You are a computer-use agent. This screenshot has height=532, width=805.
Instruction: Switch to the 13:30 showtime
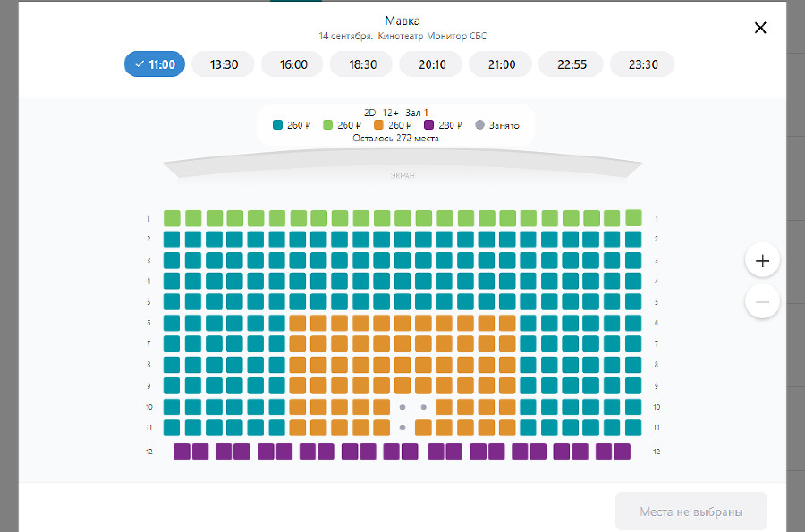[223, 64]
